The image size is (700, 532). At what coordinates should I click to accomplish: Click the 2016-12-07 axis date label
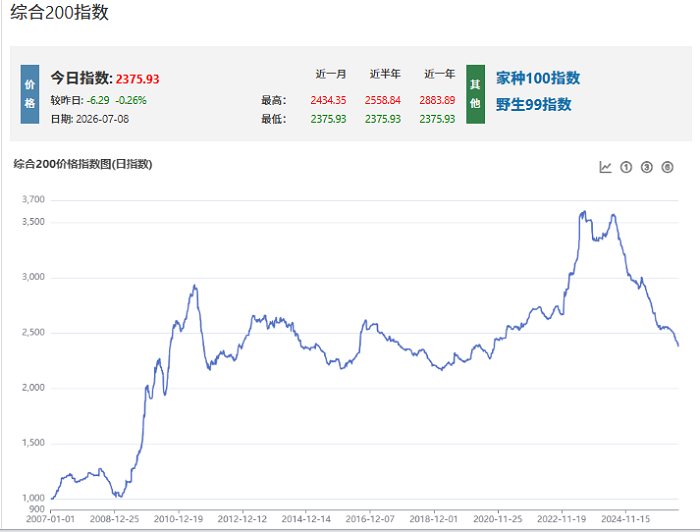click(370, 519)
